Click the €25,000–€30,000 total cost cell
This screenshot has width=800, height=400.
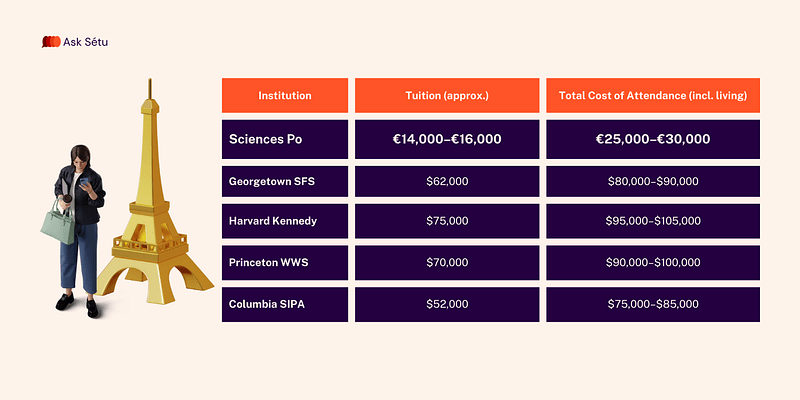coord(653,139)
